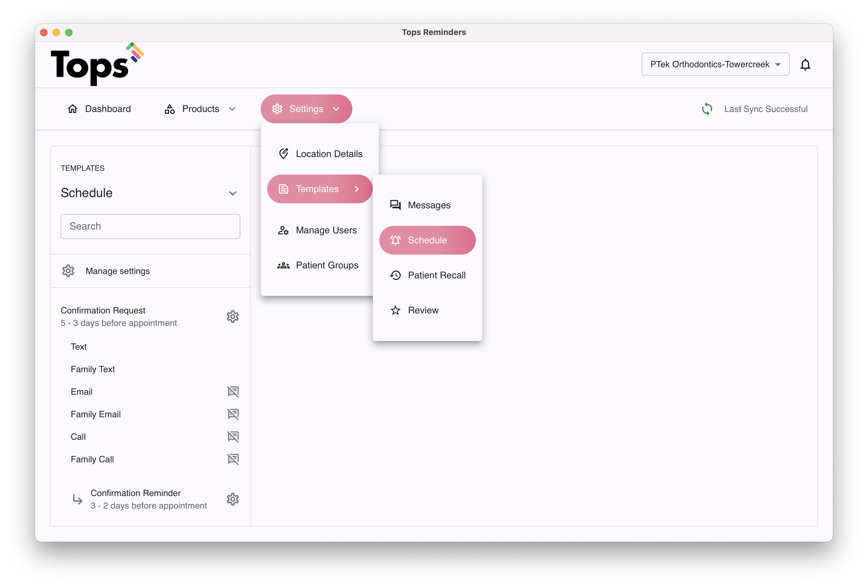Toggle disabled message icon for Family Email
868x588 pixels.
tap(233, 414)
